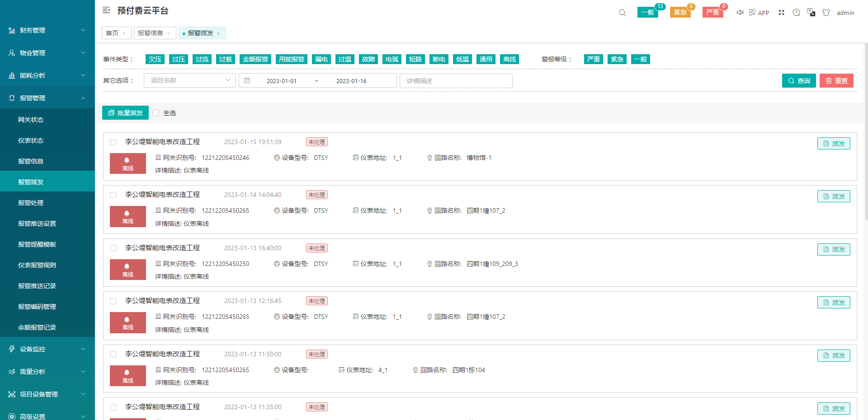Viewport: 868px width, 420px height.
Task: Toggle fullscreen mode icon
Action: click(782, 13)
